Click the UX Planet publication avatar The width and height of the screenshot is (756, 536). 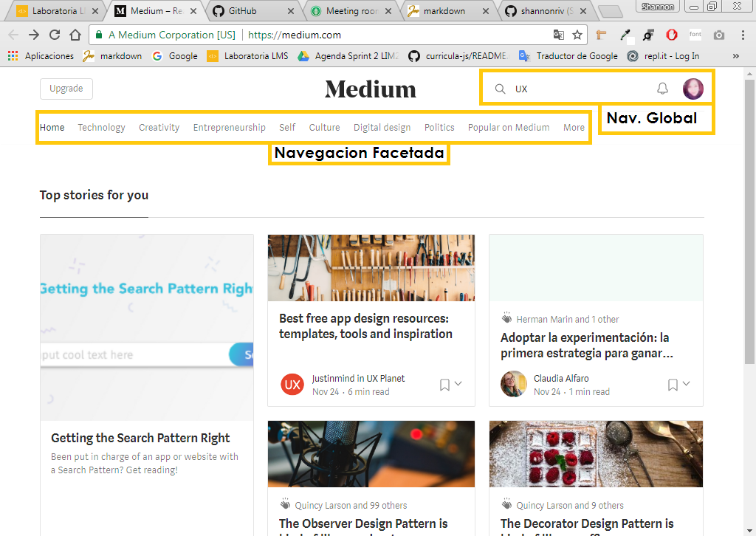click(292, 385)
